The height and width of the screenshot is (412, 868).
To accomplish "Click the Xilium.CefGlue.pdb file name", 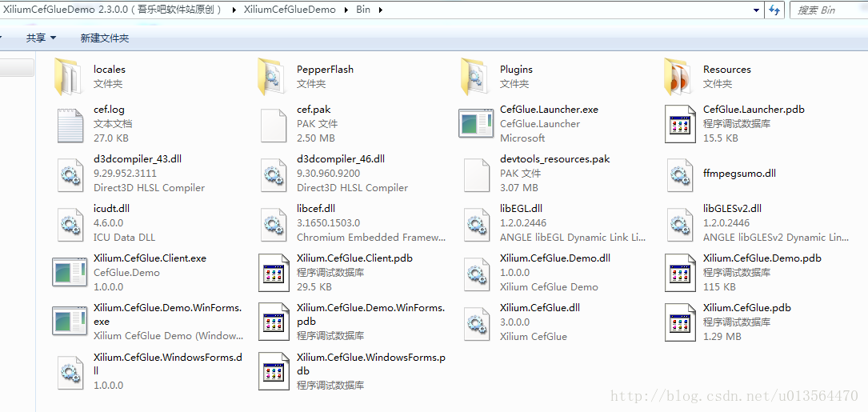I will 746,307.
